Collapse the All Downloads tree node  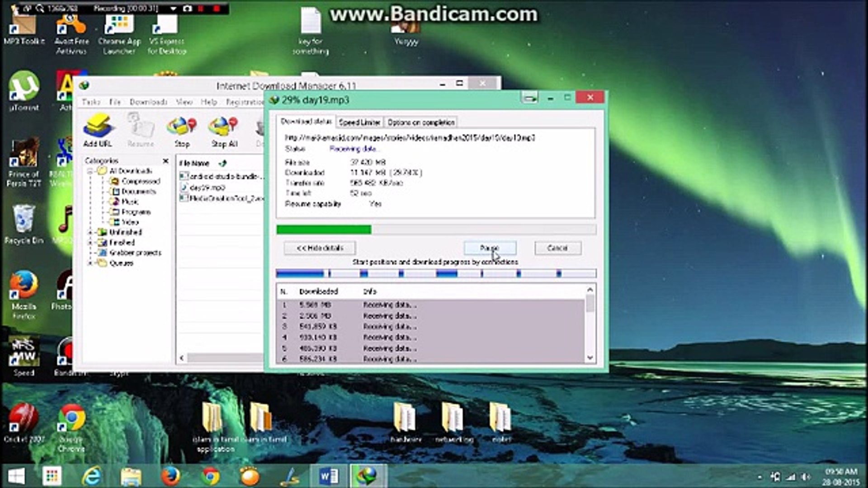pyautogui.click(x=90, y=171)
